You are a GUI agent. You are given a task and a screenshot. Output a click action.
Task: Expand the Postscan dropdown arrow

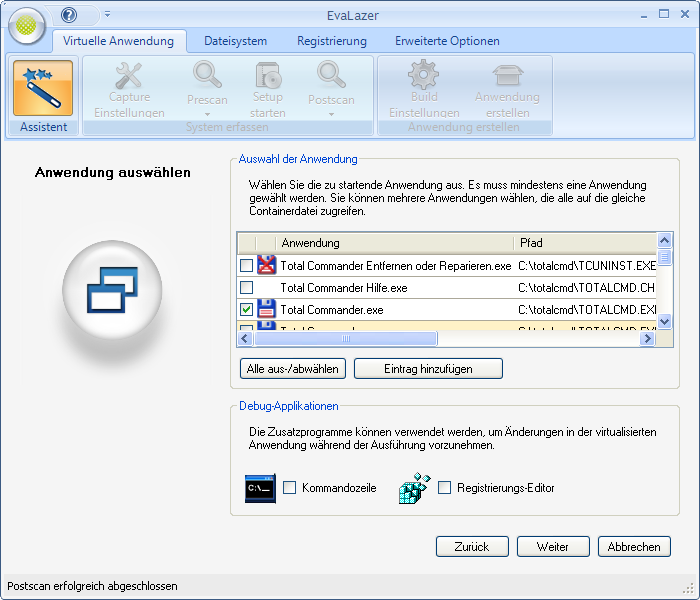[331, 114]
